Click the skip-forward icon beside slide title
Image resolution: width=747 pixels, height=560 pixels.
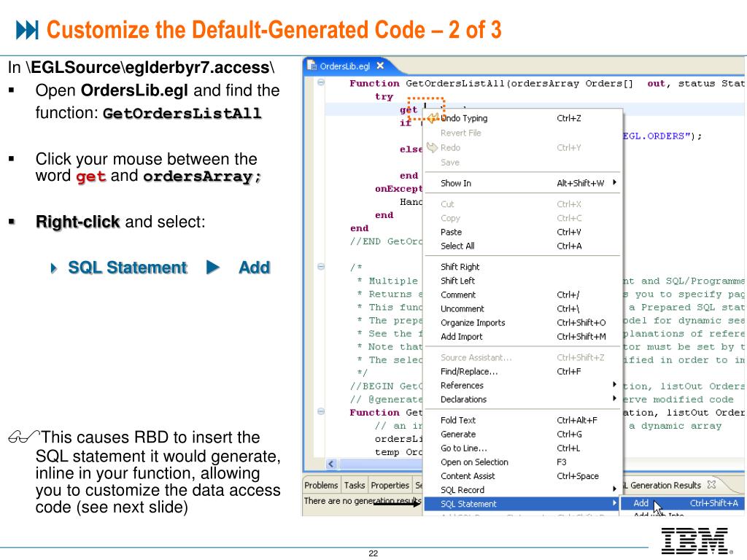coord(27,30)
